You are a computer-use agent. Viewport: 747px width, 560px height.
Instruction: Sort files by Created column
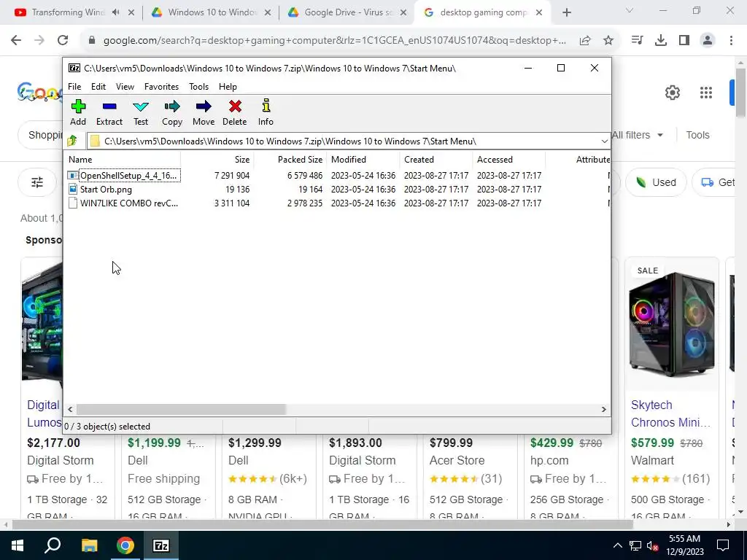click(x=436, y=160)
